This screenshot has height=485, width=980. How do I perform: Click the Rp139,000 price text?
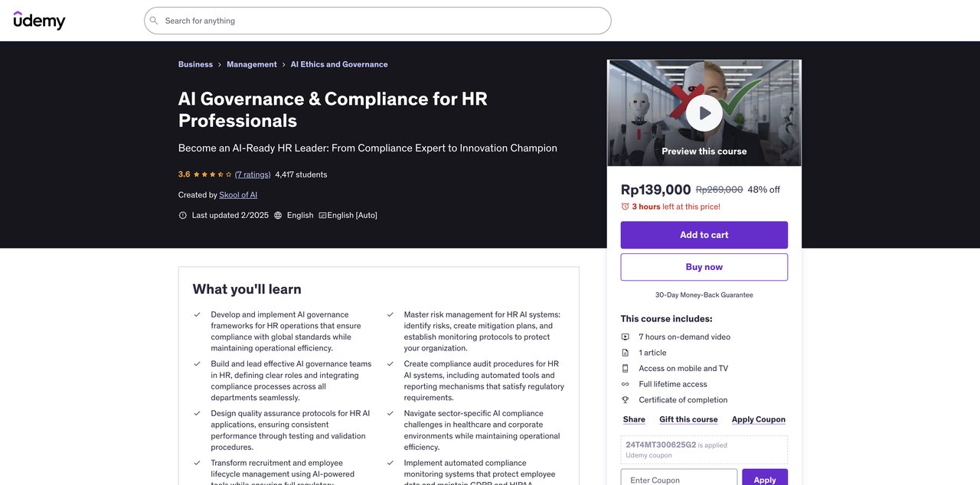click(x=656, y=190)
